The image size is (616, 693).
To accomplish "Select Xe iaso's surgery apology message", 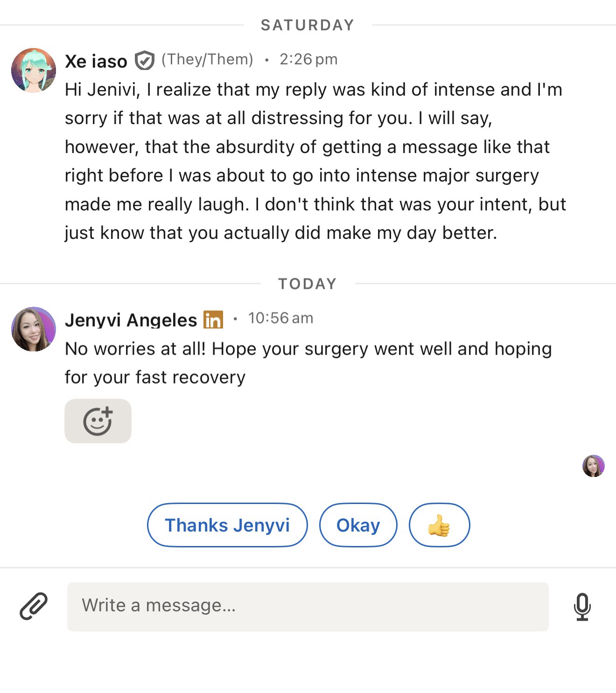I will (315, 161).
